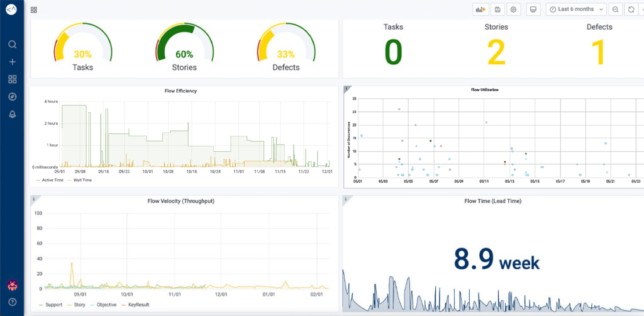Image resolution: width=644 pixels, height=316 pixels.
Task: Click the 8.9 week lead time value
Action: 497,259
